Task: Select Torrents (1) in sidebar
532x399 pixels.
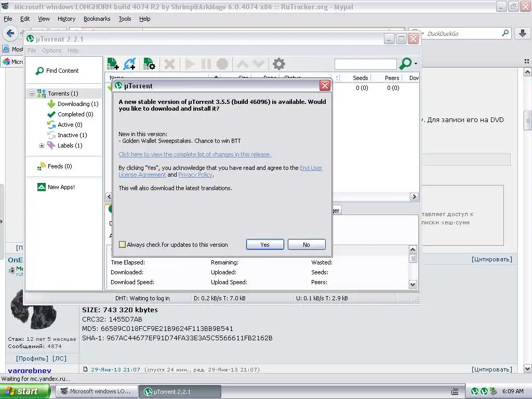Action: 63,94
